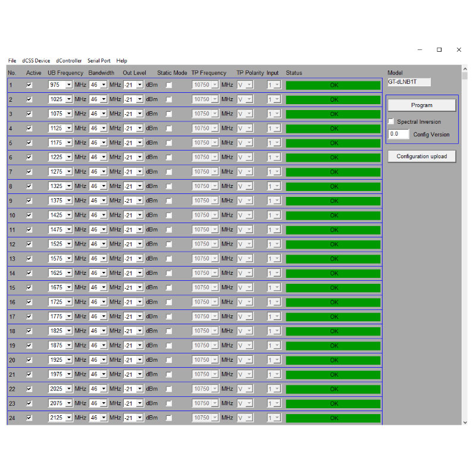Open UB Frequency dropdown showing 1725
Viewport: 476px width, 476px height.
69,302
